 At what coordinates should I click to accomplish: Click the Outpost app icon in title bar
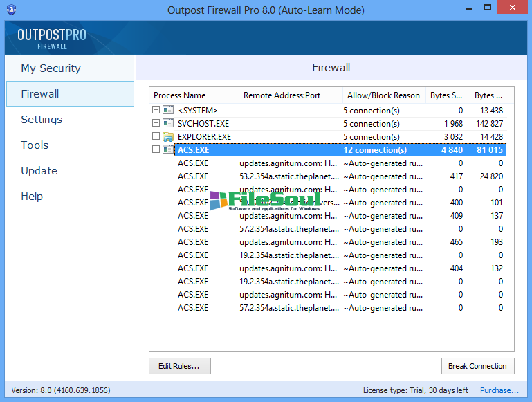point(12,9)
